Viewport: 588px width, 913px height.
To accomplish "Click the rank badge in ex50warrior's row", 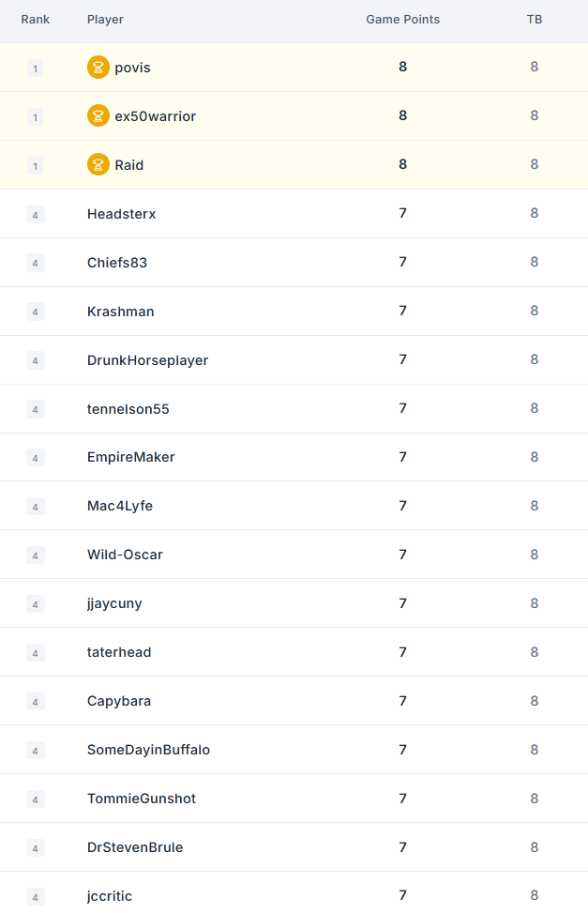I will [x=35, y=117].
